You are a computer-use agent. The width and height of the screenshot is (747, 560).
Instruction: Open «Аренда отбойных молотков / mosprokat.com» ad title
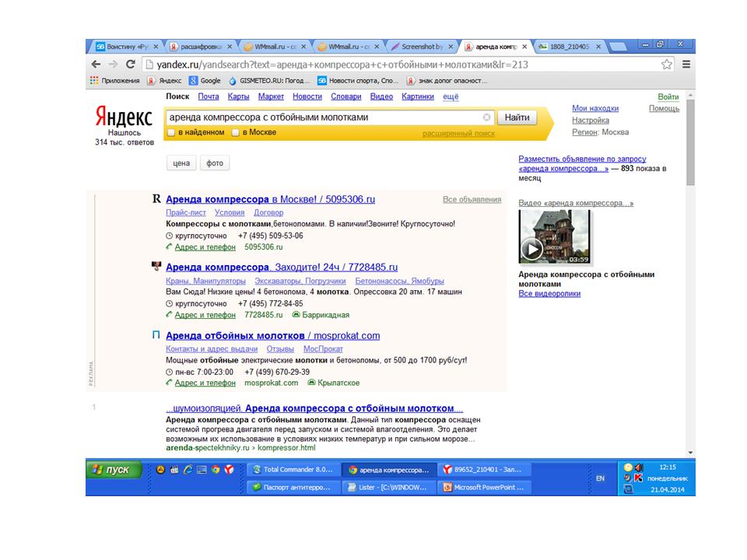[x=273, y=336]
